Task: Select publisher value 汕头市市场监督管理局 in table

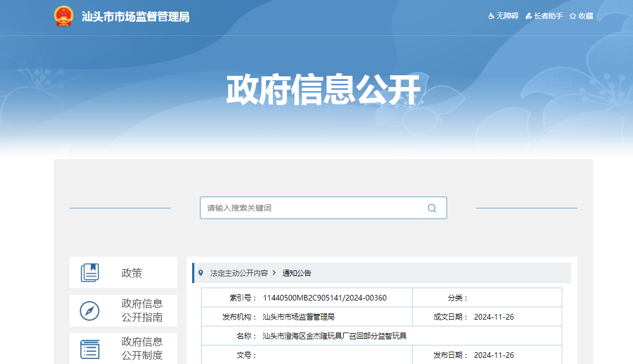Action: point(299,317)
